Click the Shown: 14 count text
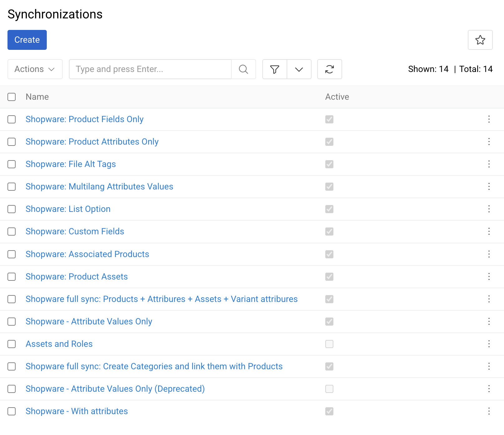The image size is (504, 435). [x=428, y=69]
